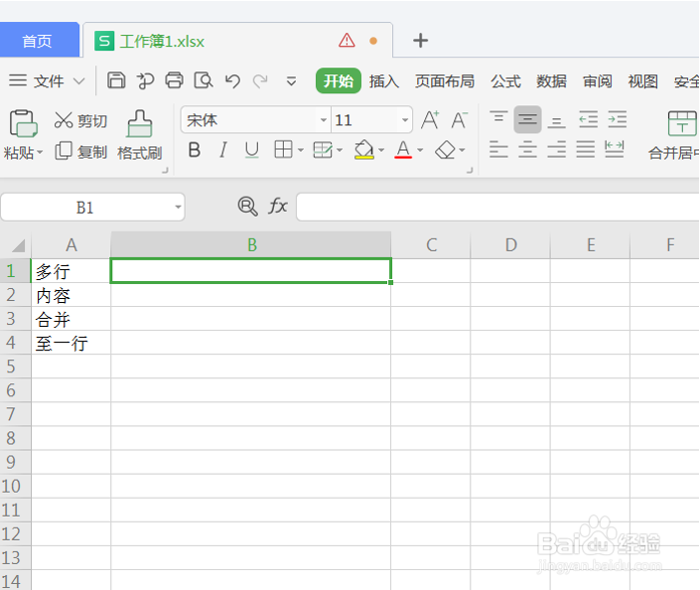
Task: Select cell A1 containing 多行
Action: click(70, 270)
